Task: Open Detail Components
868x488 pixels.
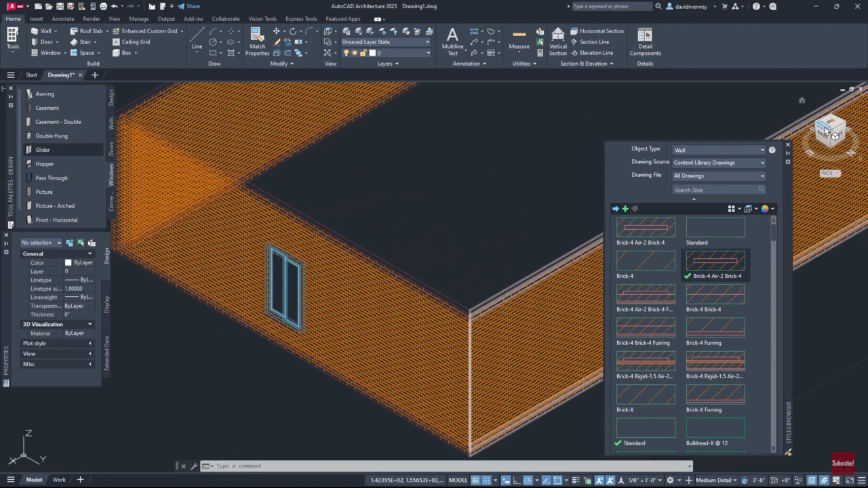Action: [x=645, y=41]
